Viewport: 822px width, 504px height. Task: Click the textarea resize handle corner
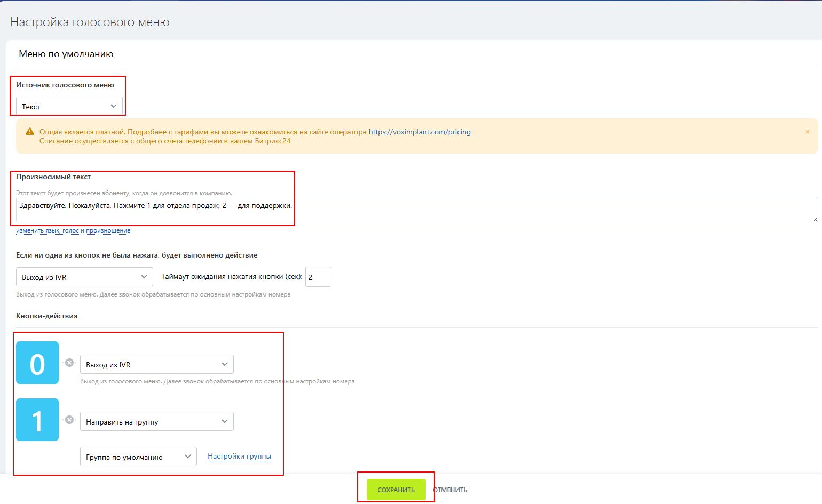click(x=815, y=219)
